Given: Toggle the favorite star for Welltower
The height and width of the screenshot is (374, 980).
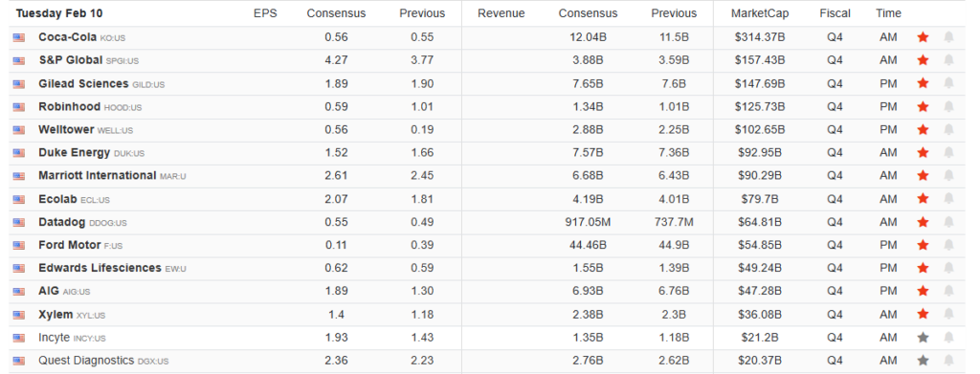Looking at the screenshot, I should click(923, 130).
